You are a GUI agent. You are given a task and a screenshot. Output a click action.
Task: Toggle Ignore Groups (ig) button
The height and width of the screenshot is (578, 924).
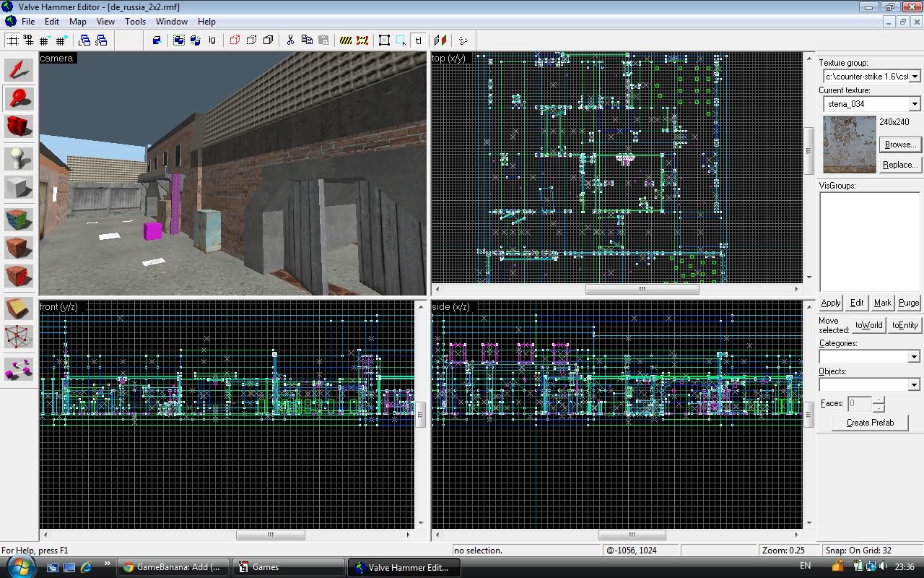pos(212,40)
